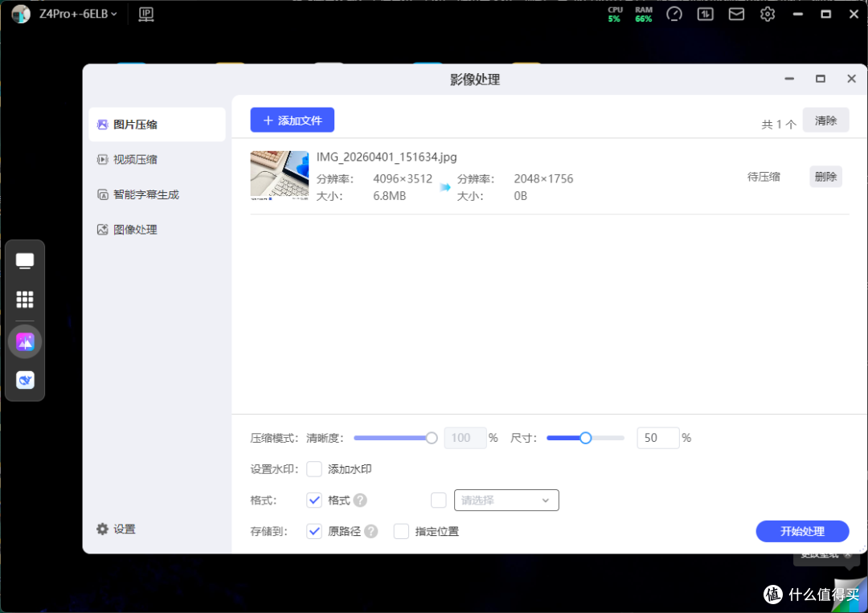Open the transfer tasks icon

coord(706,14)
